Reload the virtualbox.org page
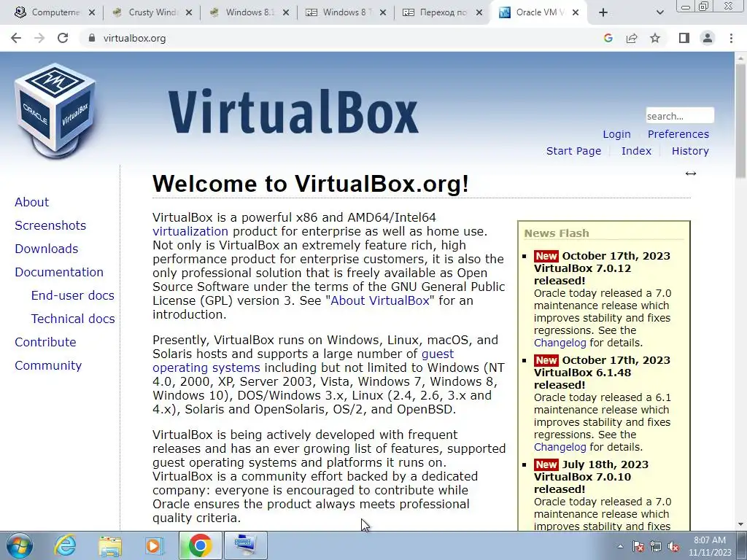 click(63, 38)
